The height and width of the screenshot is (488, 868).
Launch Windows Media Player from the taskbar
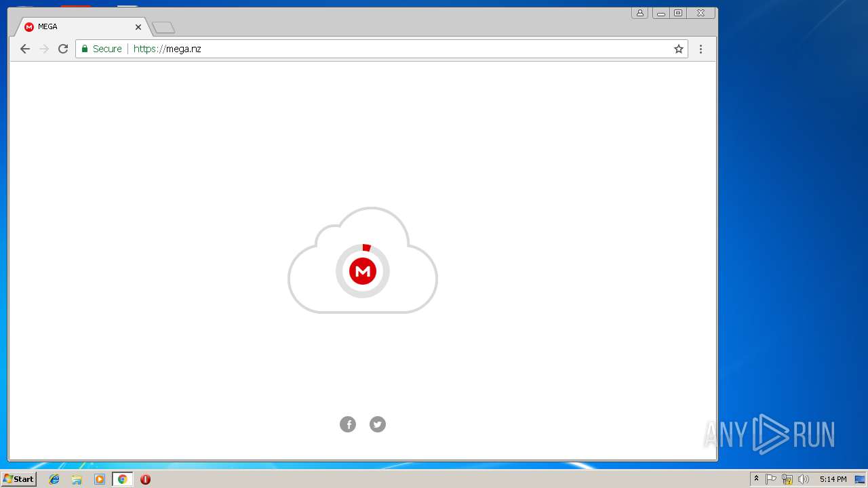[x=100, y=479]
